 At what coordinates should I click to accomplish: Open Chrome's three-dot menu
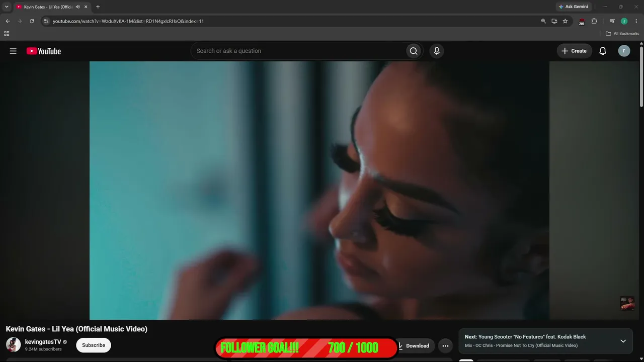point(636,21)
